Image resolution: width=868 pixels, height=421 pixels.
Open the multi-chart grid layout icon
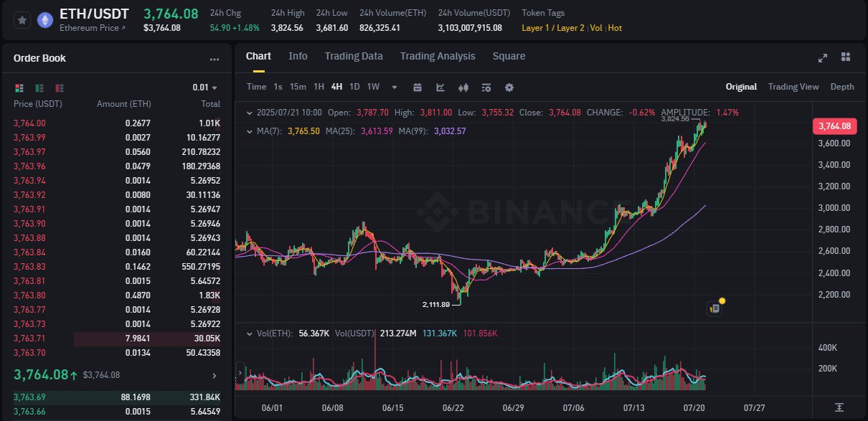846,57
